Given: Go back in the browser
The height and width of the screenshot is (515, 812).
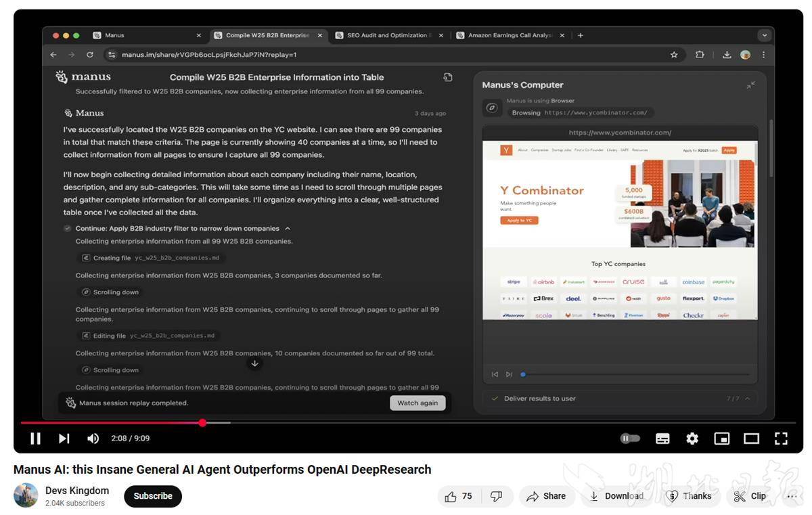Looking at the screenshot, I should [53, 55].
